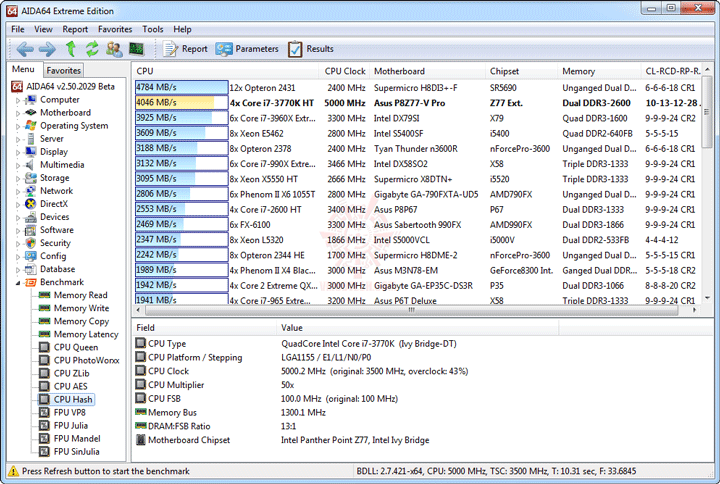Go back with the blue left arrow

pyautogui.click(x=25, y=49)
